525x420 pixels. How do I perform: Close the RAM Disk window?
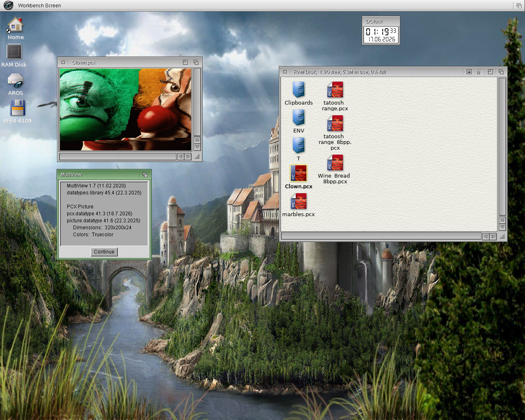[285, 72]
